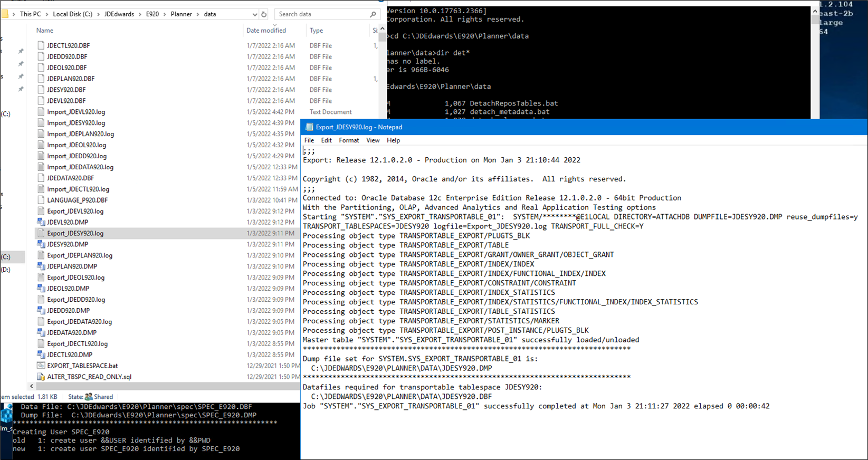Open the Edit menu in Notepad

pyautogui.click(x=327, y=140)
